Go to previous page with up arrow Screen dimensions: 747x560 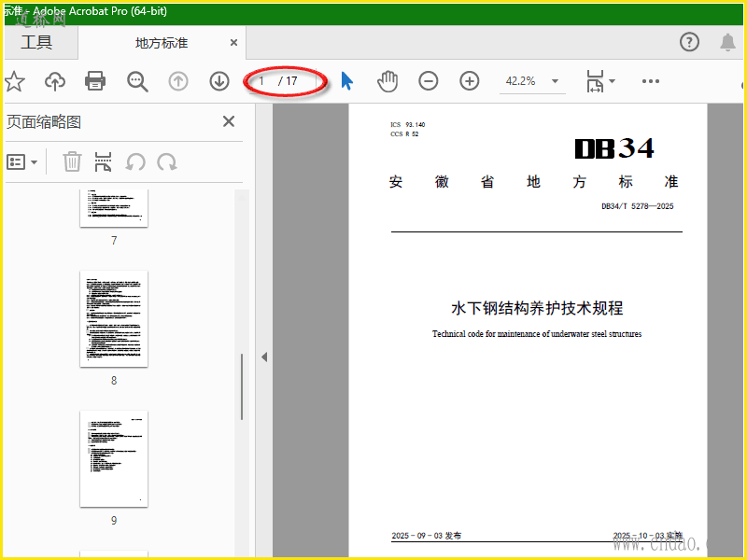[x=178, y=81]
